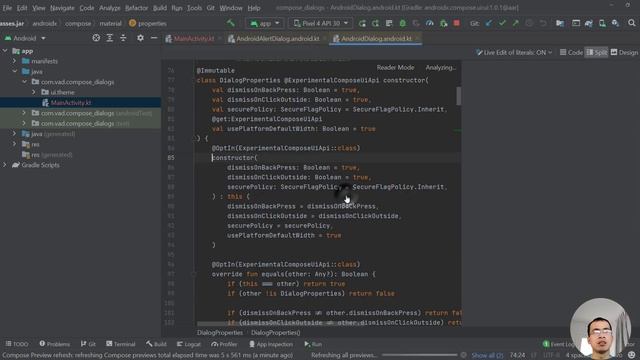
Task: Toggle Live Edit of literals dropdown
Action: (x=514, y=52)
